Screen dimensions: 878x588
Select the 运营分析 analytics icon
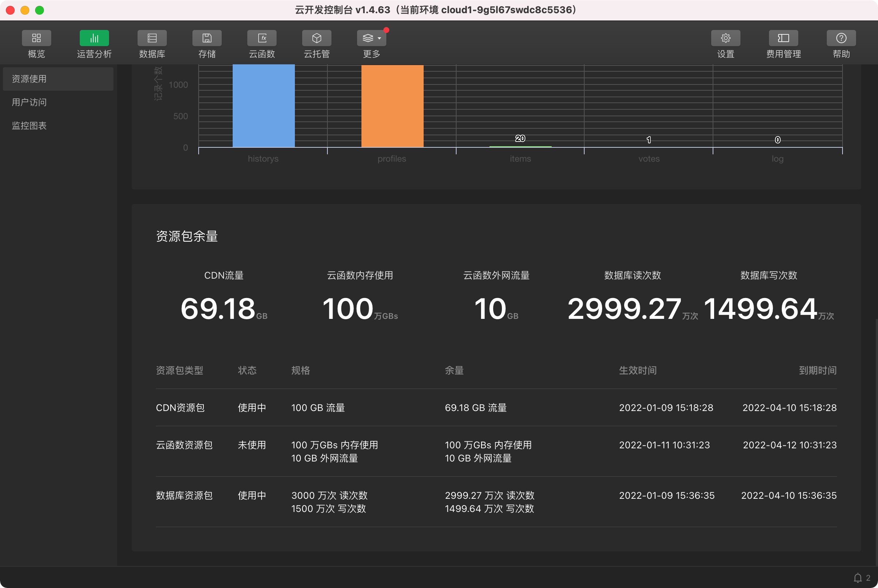94,38
